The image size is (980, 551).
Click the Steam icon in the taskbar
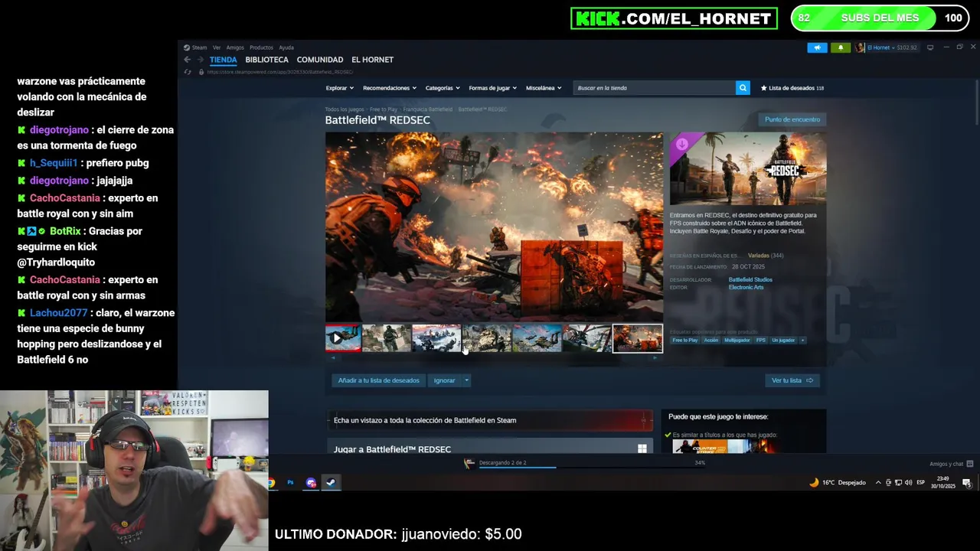[331, 482]
